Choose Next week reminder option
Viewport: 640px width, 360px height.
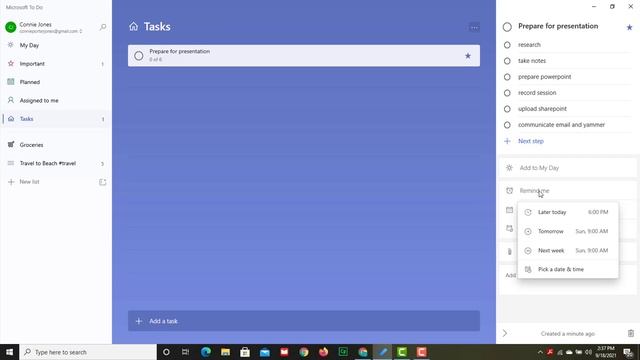[x=568, y=251]
